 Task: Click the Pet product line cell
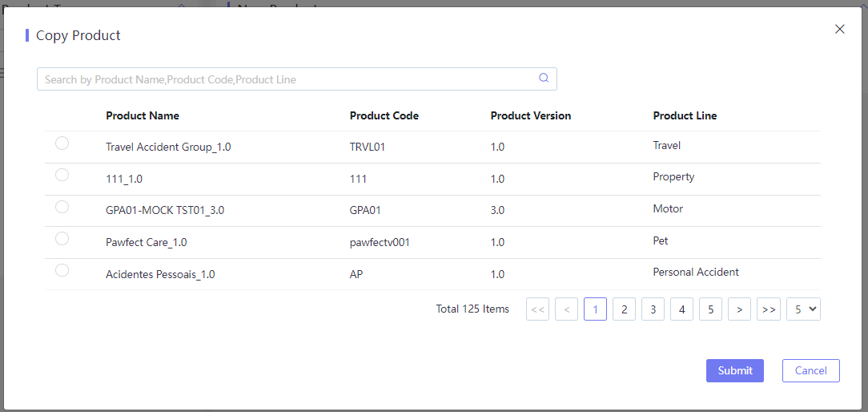click(661, 240)
